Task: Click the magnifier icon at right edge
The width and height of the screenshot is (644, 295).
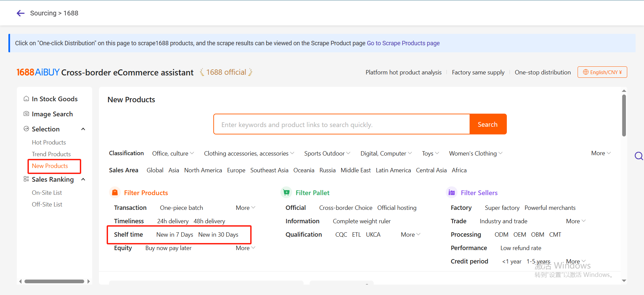Action: click(x=639, y=156)
